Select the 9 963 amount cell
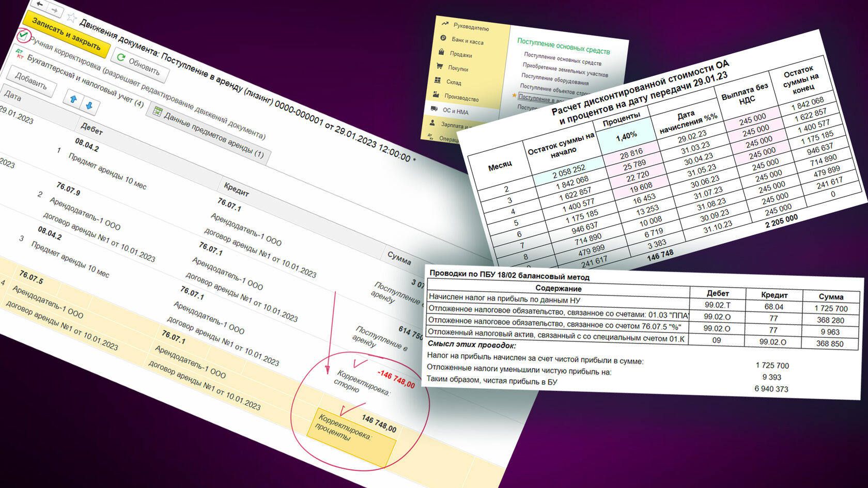 (x=830, y=332)
